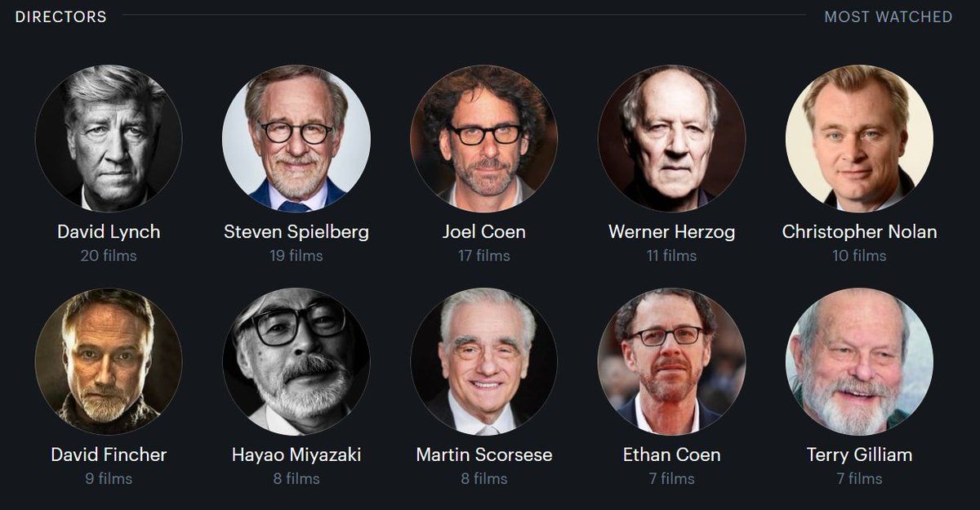980x510 pixels.
Task: Follow the Steven Spielberg name link
Action: (296, 232)
